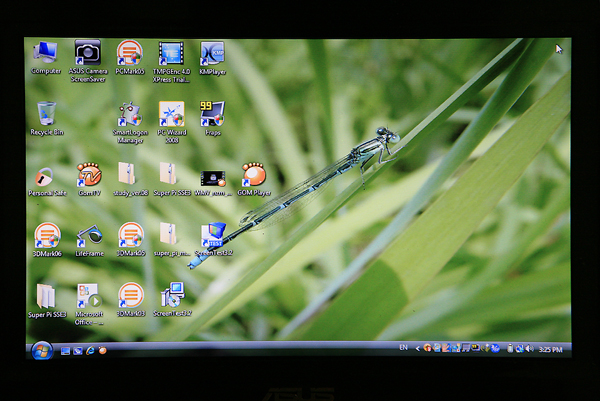
Task: Select the 3DMark05 shortcut
Action: click(131, 240)
